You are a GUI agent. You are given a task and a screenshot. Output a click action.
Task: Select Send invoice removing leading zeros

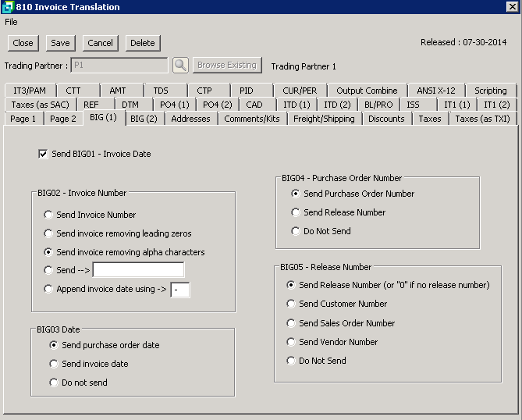(49, 233)
